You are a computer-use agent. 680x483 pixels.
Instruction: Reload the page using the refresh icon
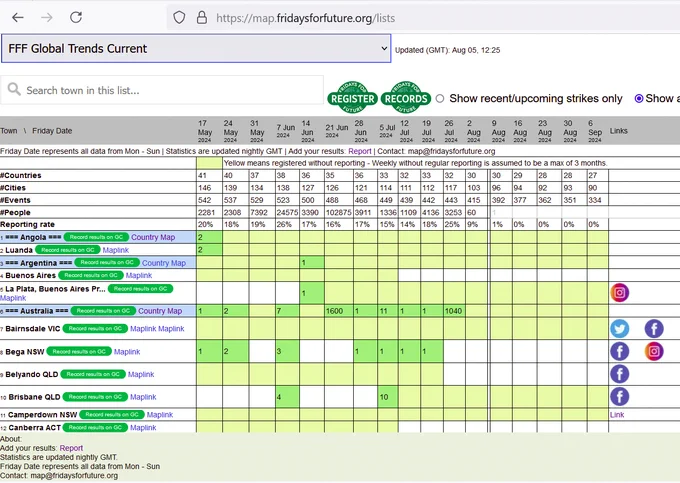pos(76,17)
